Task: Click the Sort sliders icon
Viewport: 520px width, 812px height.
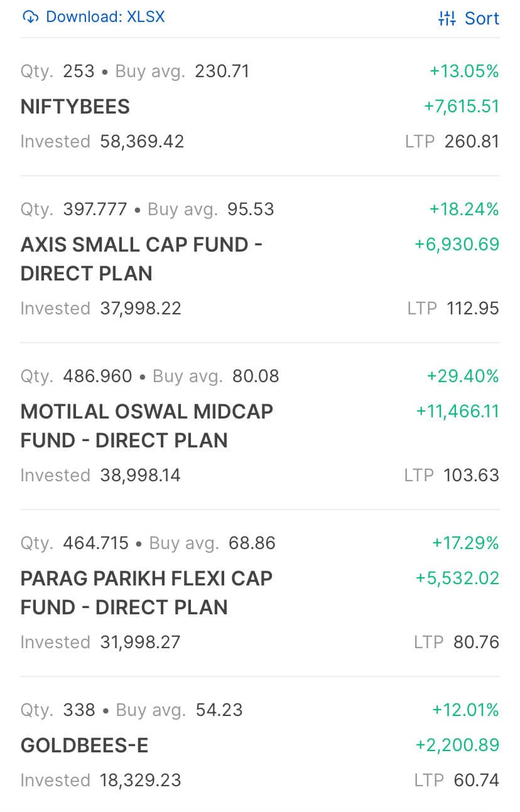Action: (x=447, y=18)
